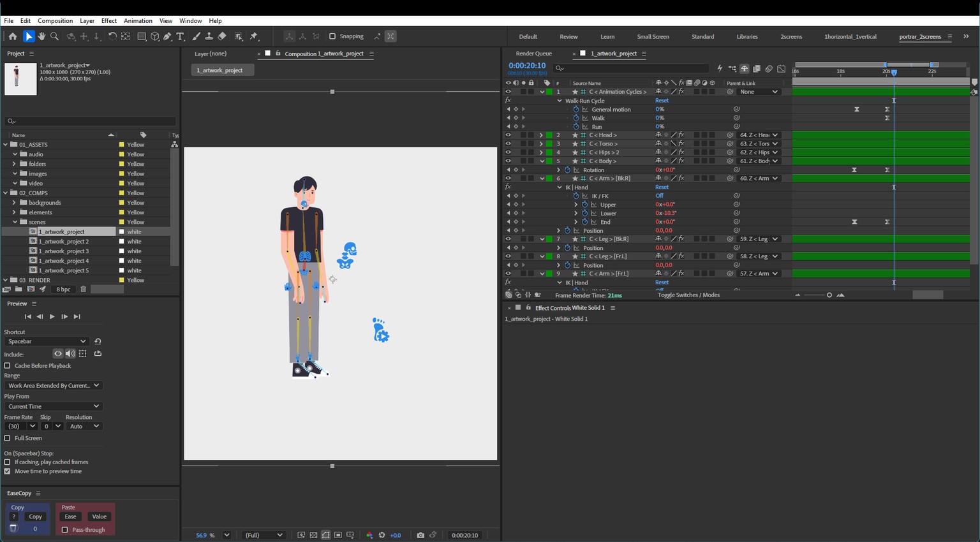This screenshot has height=542, width=980.
Task: Click Reset for Walk-Run Cycle effect
Action: 662,101
